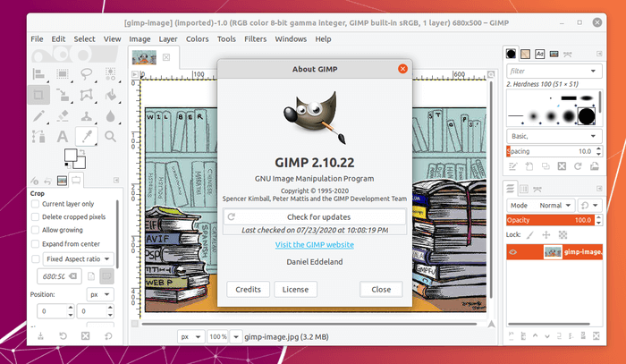Open the Images tab in toolbox dock
Screen dimensions: 626x364
62,181
